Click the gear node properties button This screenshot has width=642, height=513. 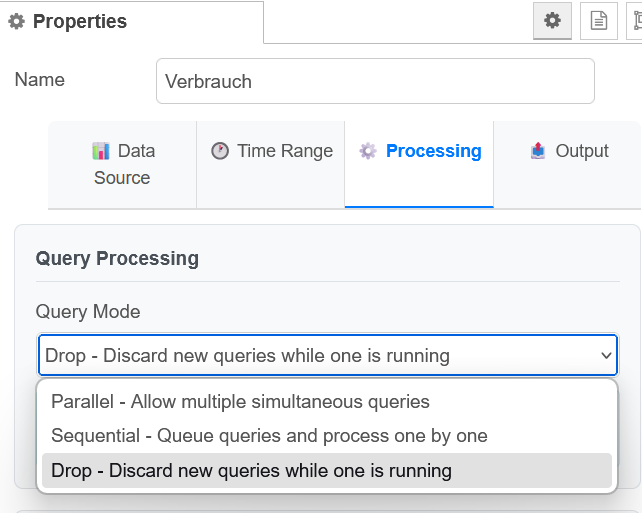(552, 20)
